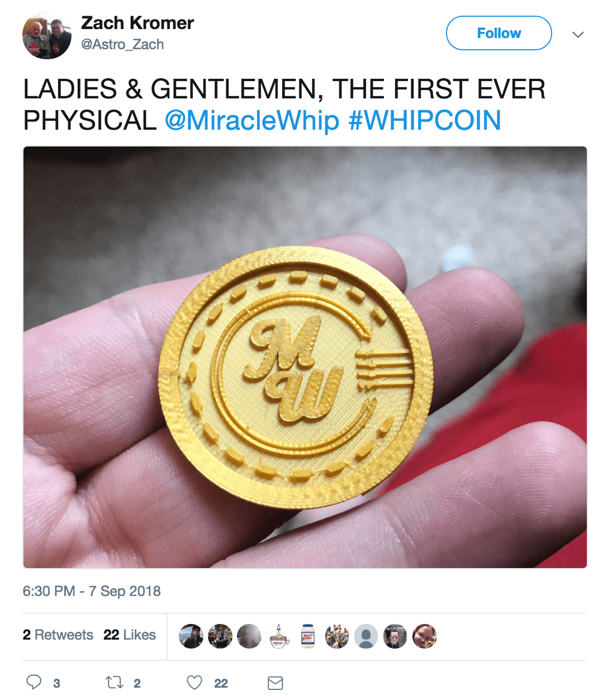Image resolution: width=598 pixels, height=700 pixels.
Task: Open the gold whipcoin photo
Action: [305, 357]
